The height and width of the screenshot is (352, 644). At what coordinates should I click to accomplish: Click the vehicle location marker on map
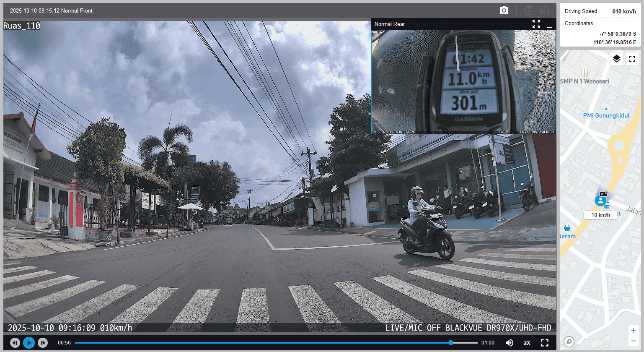tap(600, 200)
